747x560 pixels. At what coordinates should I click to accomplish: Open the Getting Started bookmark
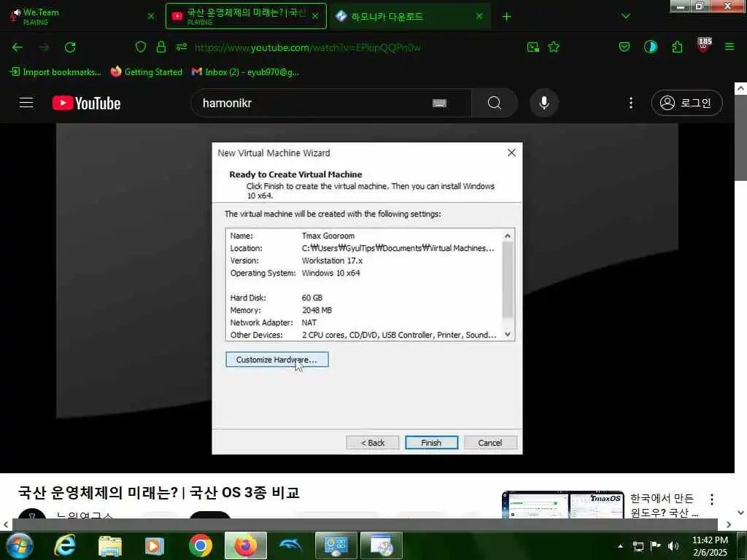146,72
